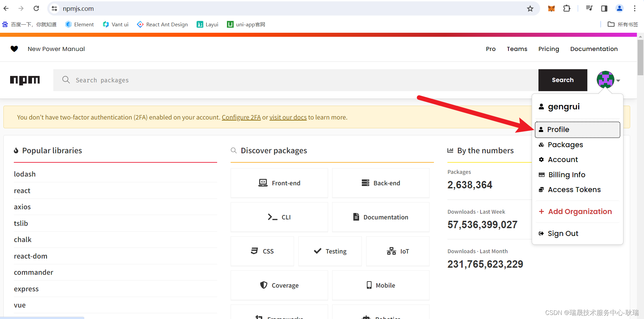The image size is (644, 319).
Task: Click the black heart icon
Action: pyautogui.click(x=14, y=49)
